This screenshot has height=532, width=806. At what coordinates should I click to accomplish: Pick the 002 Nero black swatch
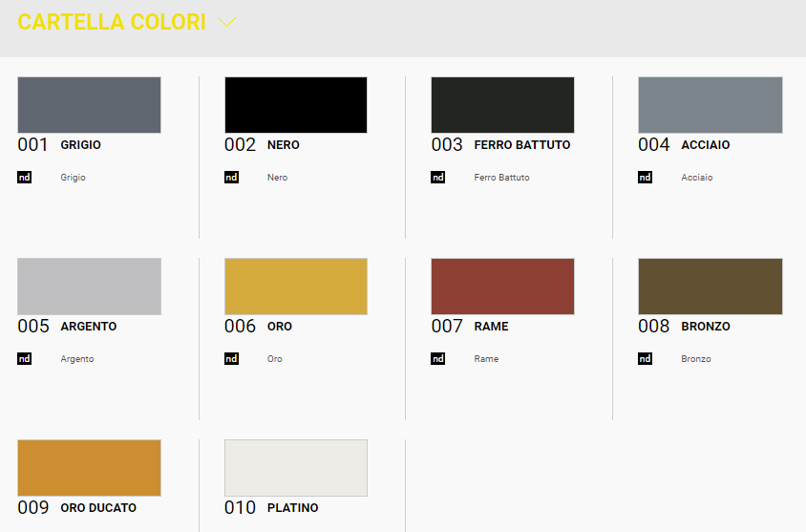click(x=296, y=105)
